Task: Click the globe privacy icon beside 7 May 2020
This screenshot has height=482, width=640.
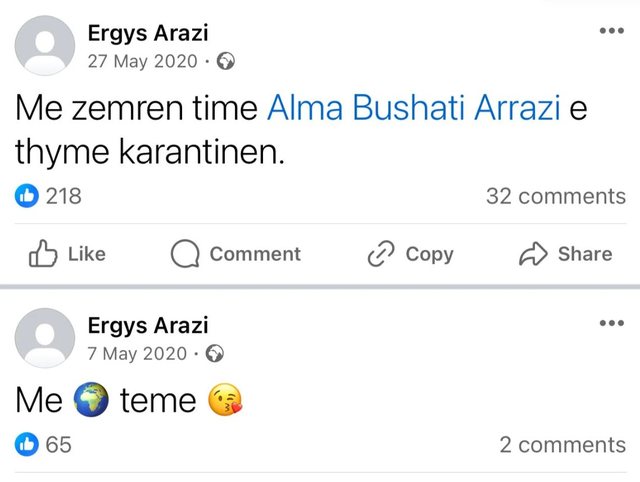Action: click(x=215, y=353)
